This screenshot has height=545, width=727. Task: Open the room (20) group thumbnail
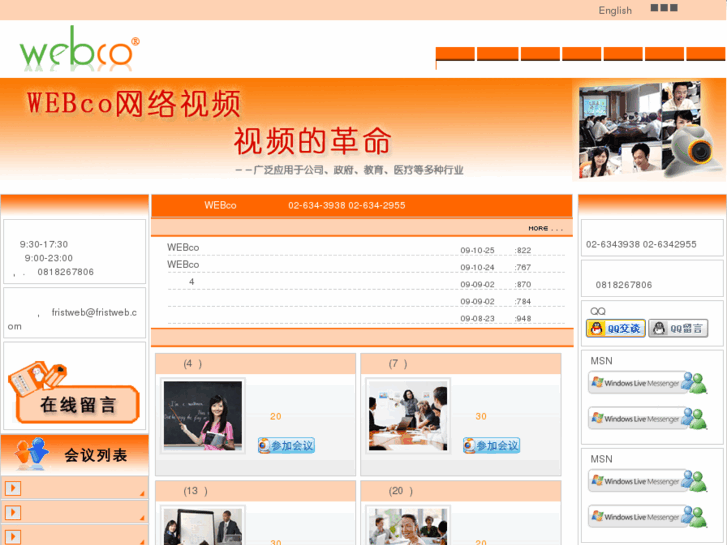click(x=408, y=527)
